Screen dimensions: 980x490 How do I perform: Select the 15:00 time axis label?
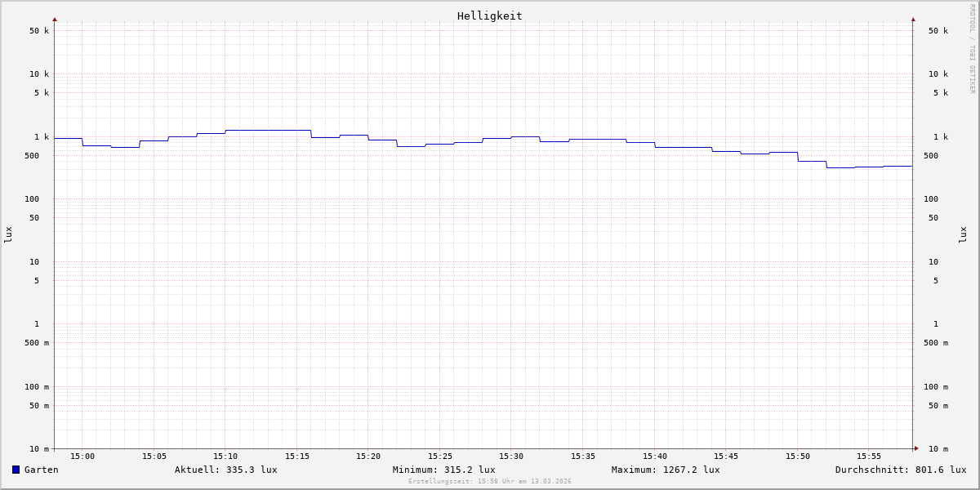82,457
